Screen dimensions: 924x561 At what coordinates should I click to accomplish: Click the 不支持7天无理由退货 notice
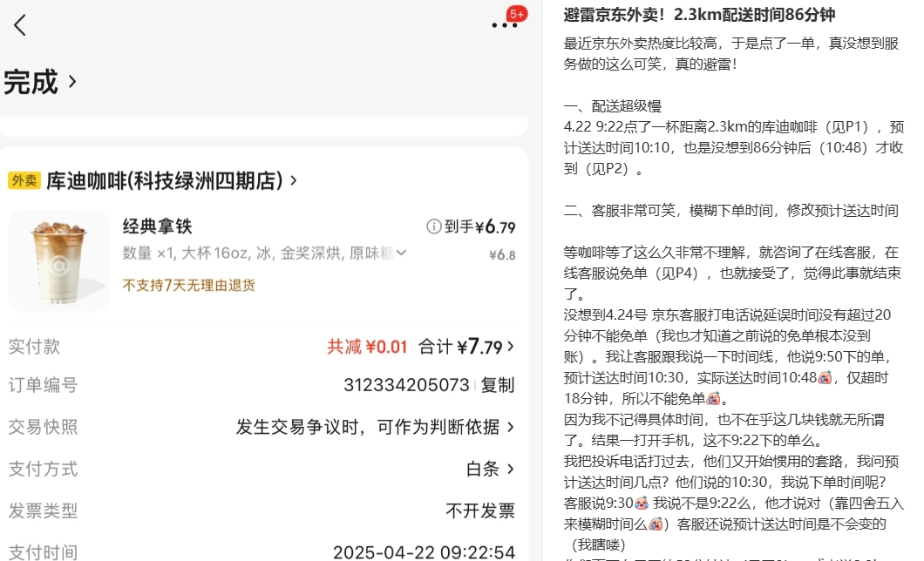188,285
